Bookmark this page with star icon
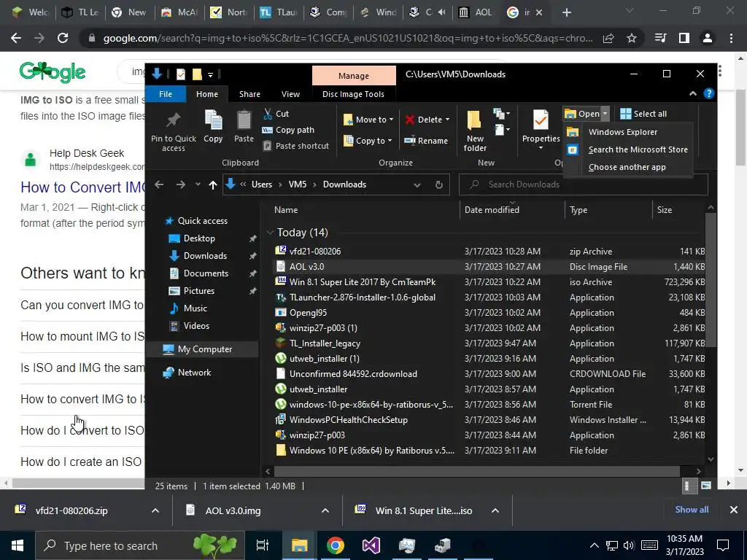747x560 pixels. (631, 38)
